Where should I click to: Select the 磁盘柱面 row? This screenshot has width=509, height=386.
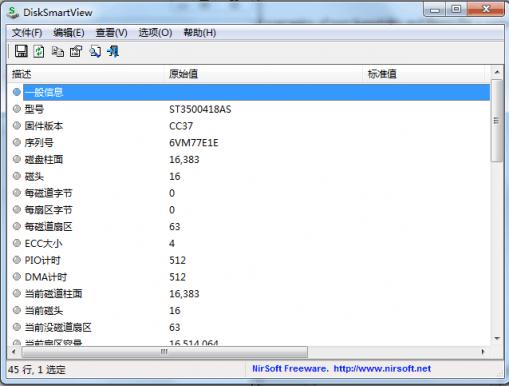[249, 159]
